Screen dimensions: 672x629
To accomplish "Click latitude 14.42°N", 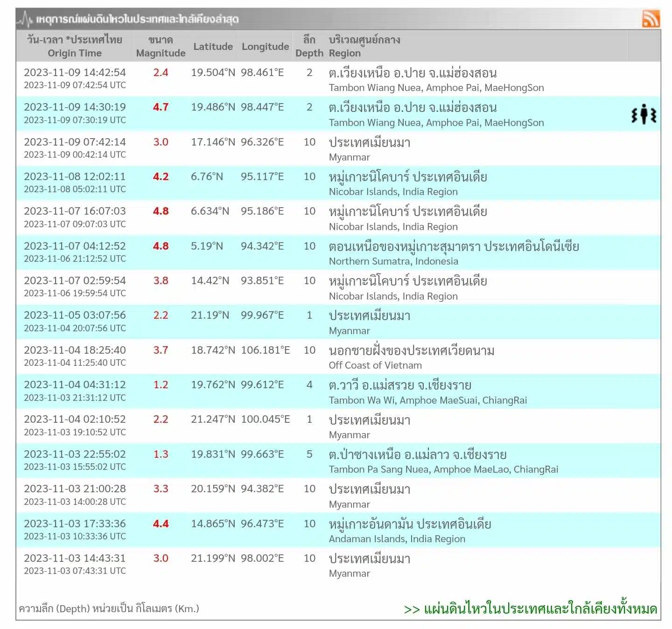I will (x=210, y=280).
